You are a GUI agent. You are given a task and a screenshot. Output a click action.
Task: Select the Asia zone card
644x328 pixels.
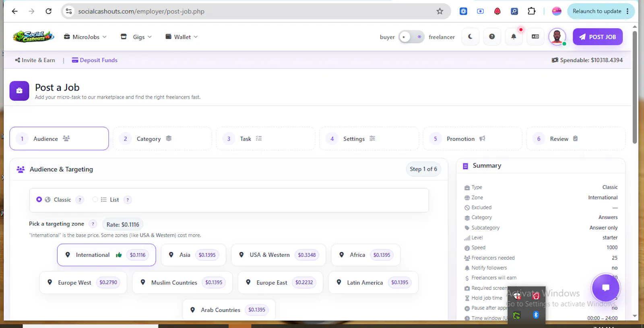193,255
